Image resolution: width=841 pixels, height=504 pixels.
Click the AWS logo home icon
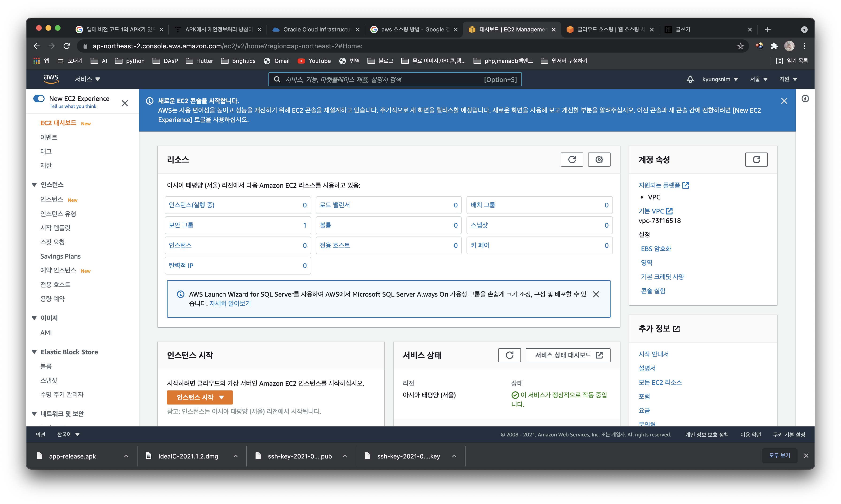[x=51, y=79]
